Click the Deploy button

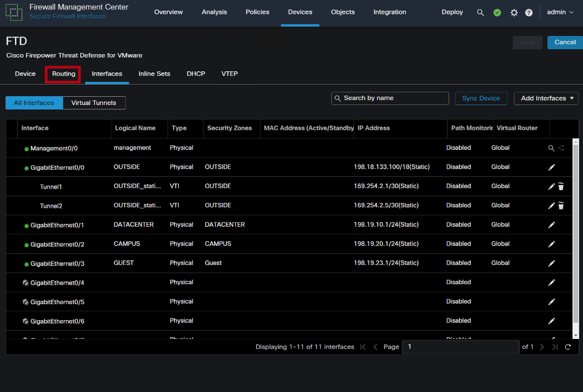(x=452, y=12)
